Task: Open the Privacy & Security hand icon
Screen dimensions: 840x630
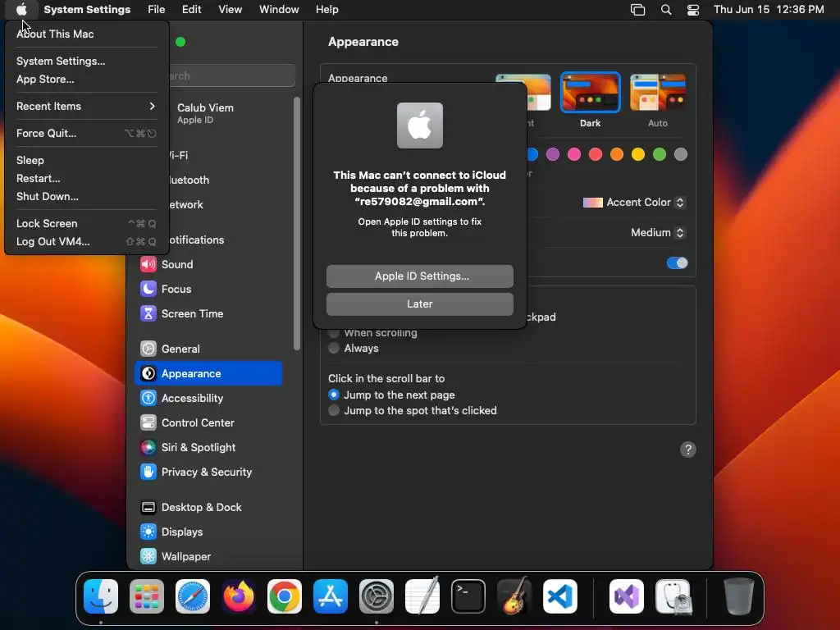Action: [x=148, y=472]
